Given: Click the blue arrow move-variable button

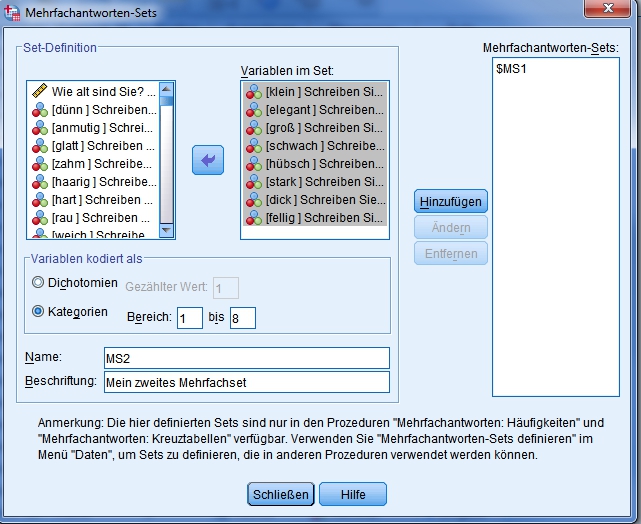Looking at the screenshot, I should 208,160.
